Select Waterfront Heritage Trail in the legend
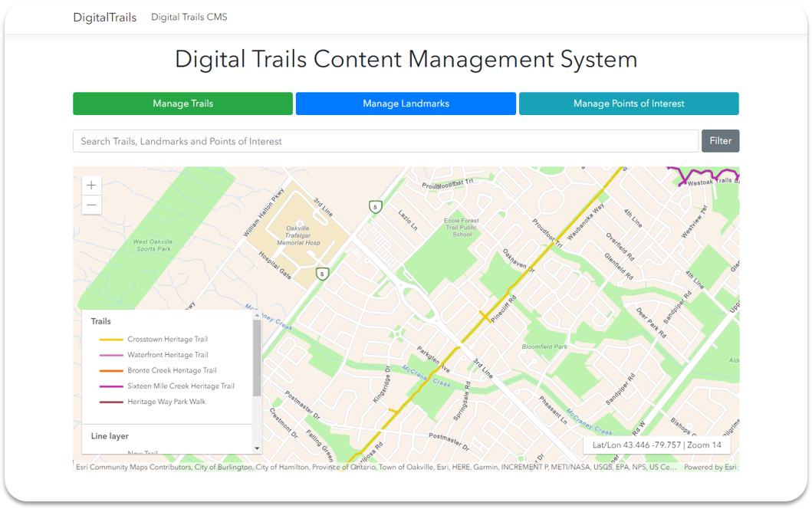 167,355
